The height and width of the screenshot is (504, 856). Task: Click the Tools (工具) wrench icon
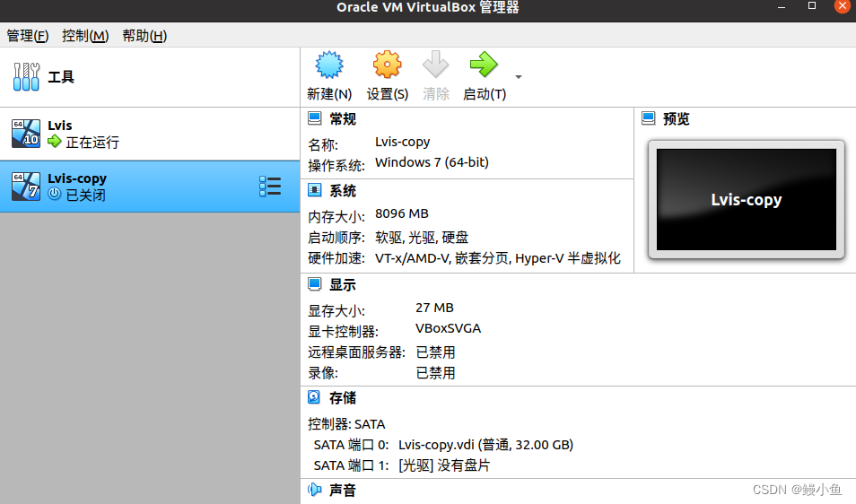[x=26, y=77]
